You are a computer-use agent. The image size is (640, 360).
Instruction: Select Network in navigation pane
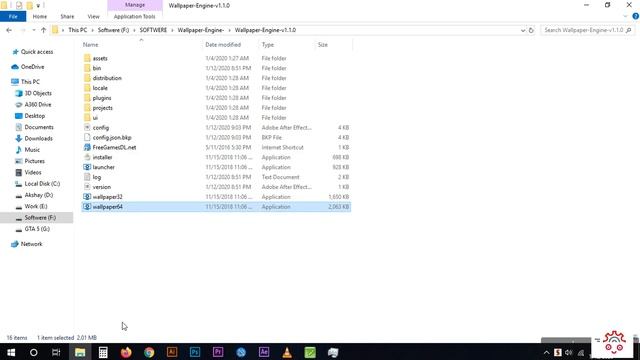point(31,244)
